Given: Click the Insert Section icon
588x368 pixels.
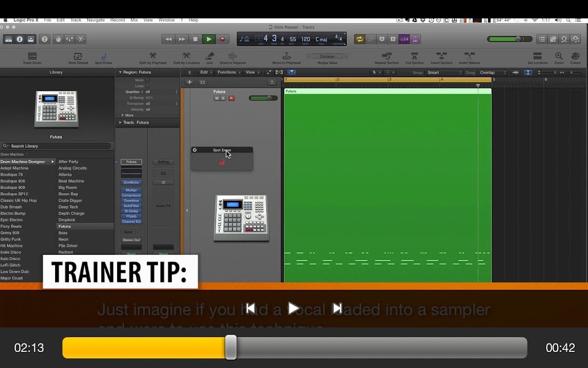Looking at the screenshot, I should click(442, 56).
